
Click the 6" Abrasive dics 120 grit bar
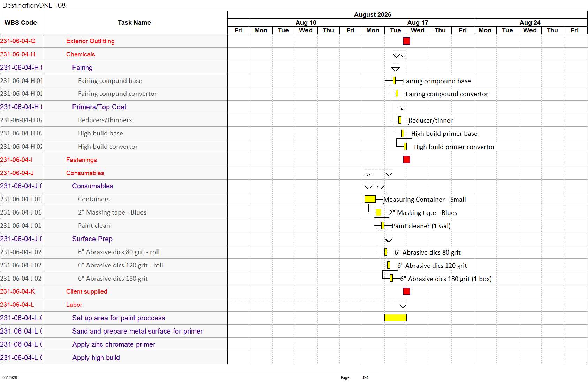pyautogui.click(x=389, y=265)
